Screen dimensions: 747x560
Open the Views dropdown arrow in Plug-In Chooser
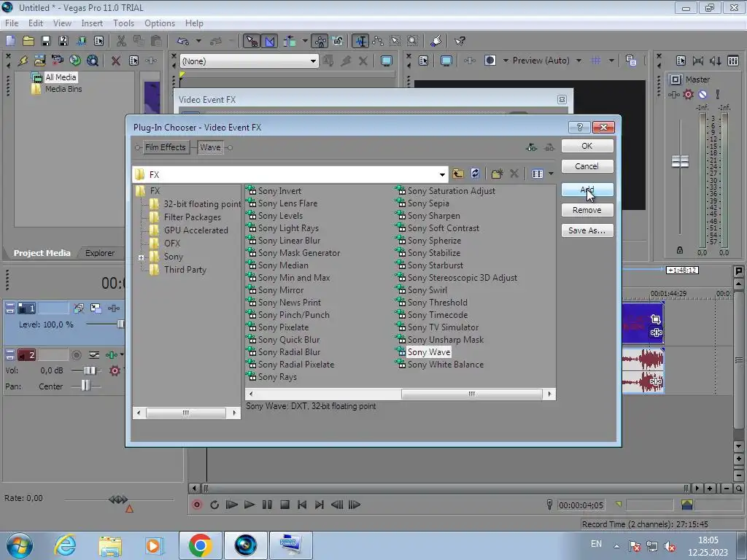point(551,174)
